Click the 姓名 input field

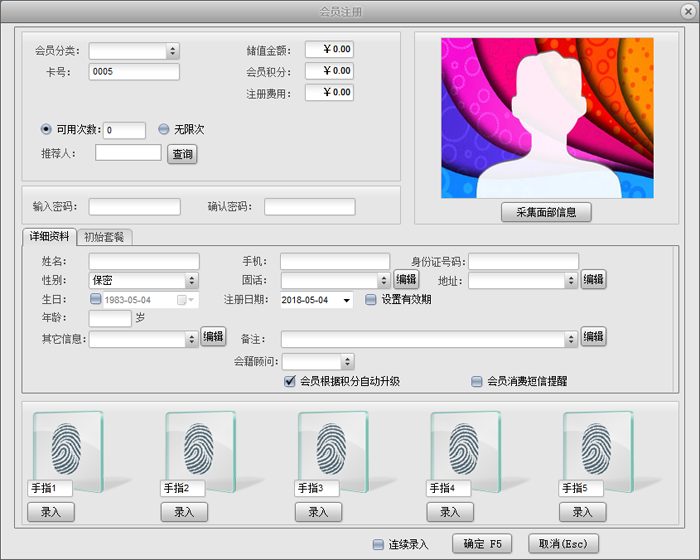point(144,261)
